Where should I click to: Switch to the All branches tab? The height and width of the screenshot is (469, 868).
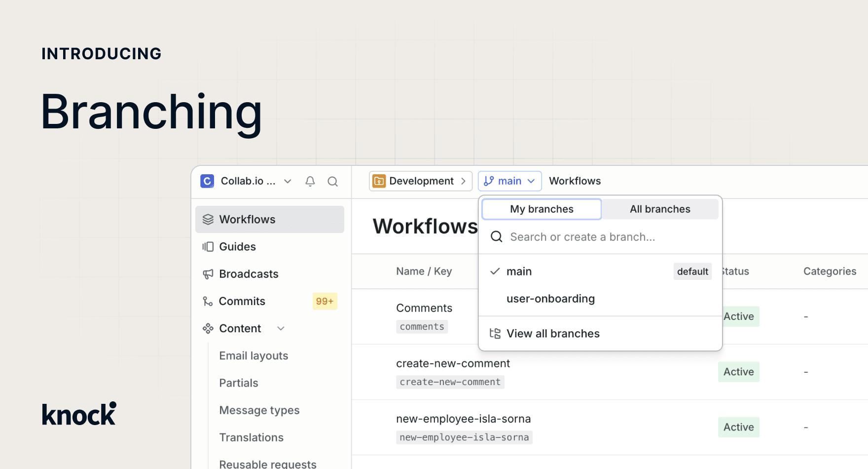tap(660, 209)
